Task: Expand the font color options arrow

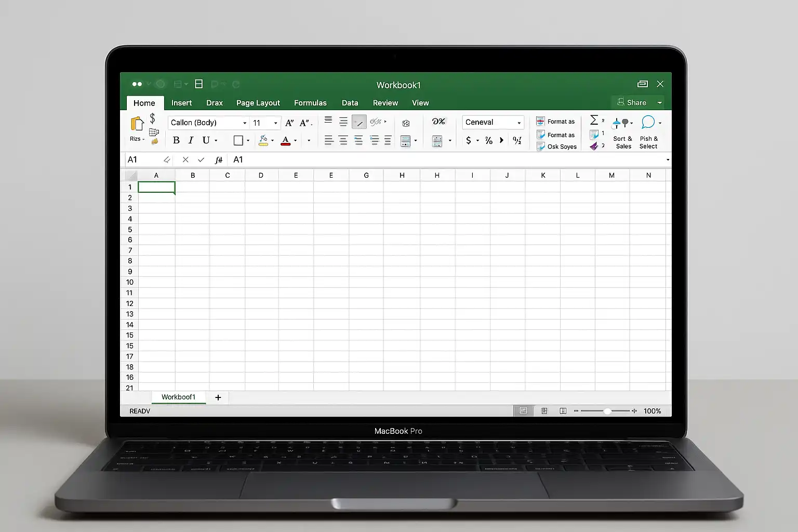Action: [x=295, y=141]
